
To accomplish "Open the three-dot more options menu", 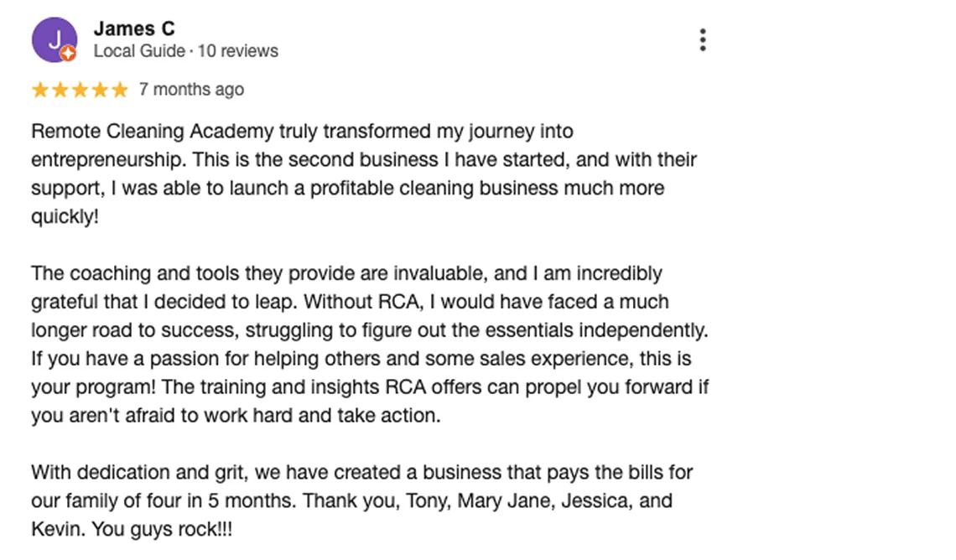I will (x=702, y=39).
